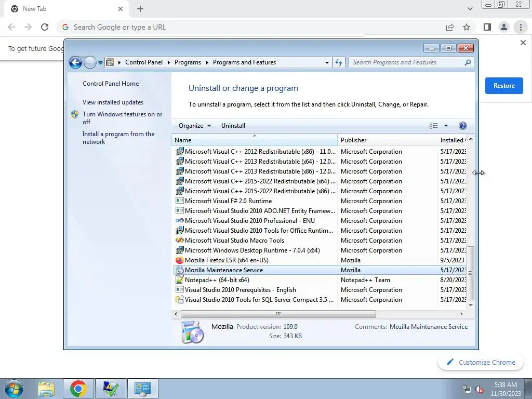This screenshot has width=532, height=399.
Task: Click Visual Studio 2010 ADO.NET Entity Framework icon
Action: [x=179, y=210]
